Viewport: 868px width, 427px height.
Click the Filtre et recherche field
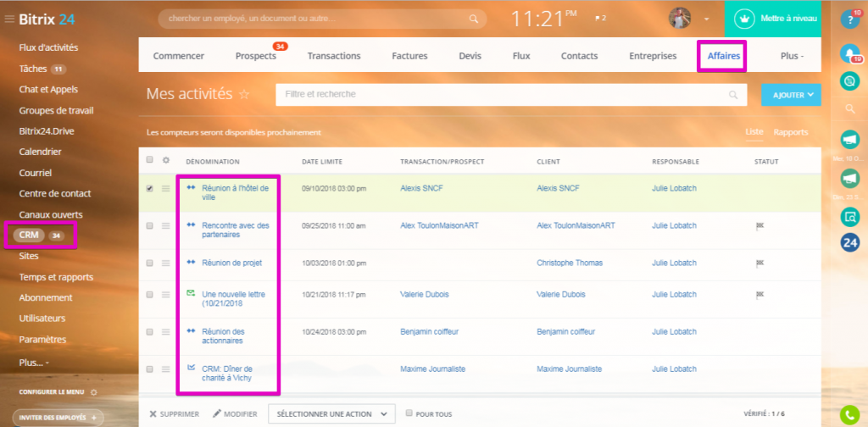(x=511, y=95)
